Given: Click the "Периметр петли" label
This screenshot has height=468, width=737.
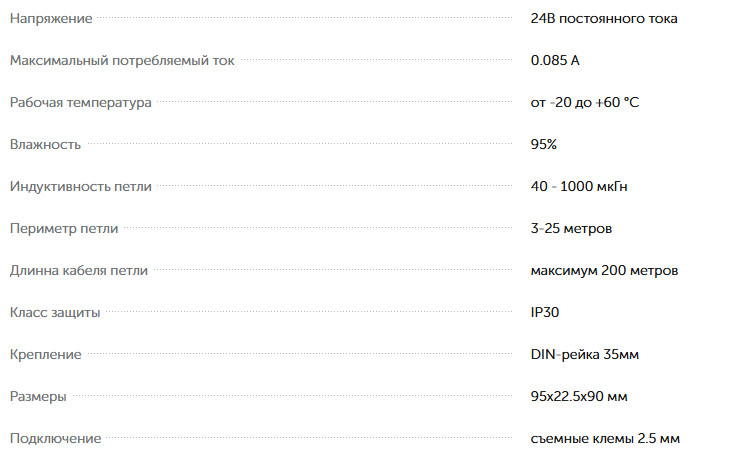Looking at the screenshot, I should (64, 229).
